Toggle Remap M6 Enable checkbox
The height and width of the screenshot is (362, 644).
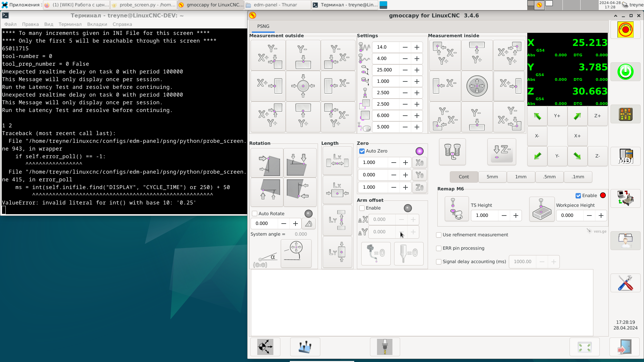[x=578, y=196]
